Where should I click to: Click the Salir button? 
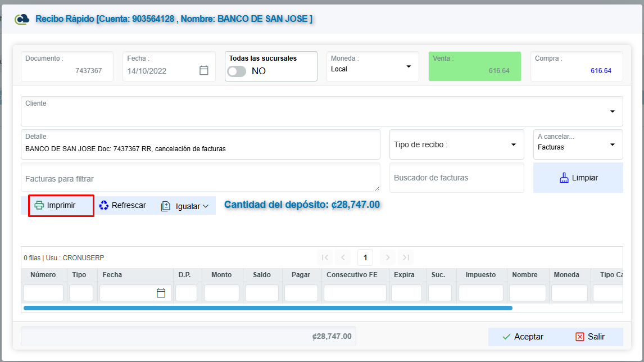[590, 337]
